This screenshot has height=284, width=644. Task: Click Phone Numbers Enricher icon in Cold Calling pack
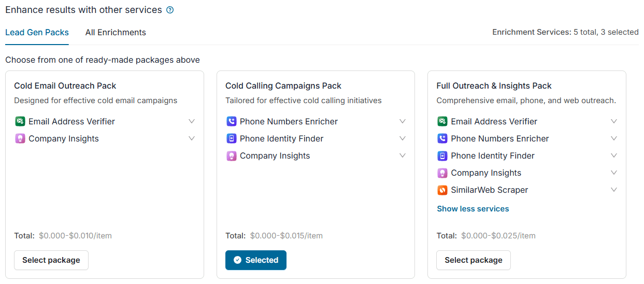[232, 121]
